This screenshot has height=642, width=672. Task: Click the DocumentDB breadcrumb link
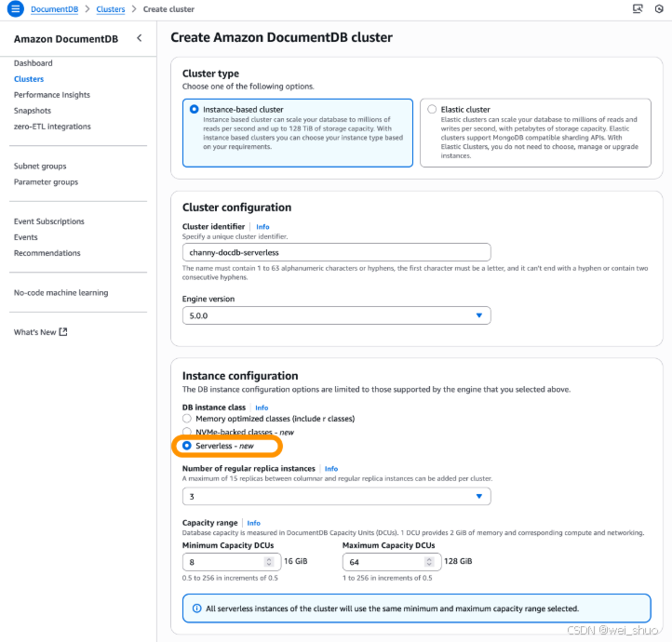click(54, 9)
